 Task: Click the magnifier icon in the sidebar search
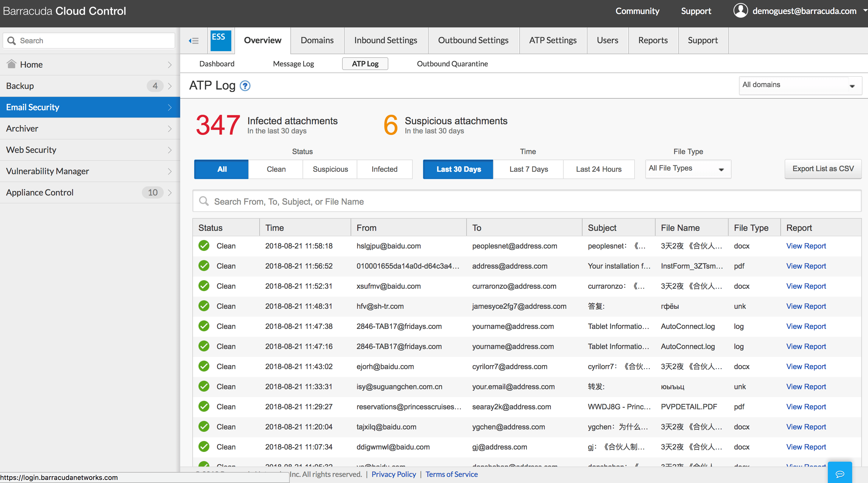click(x=12, y=41)
